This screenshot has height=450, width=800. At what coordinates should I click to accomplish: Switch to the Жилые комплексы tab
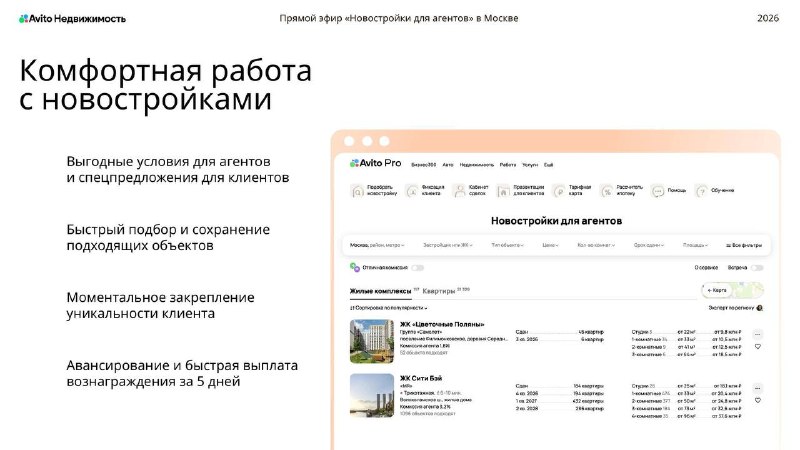[380, 291]
